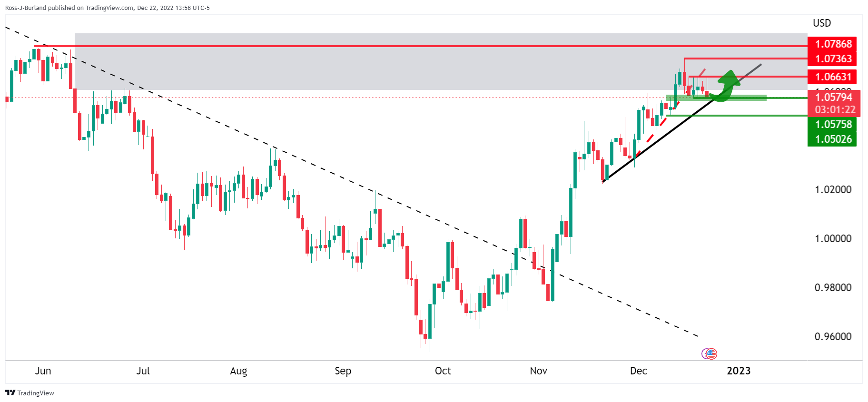Click the US flag economic event icon
This screenshot has height=402, width=868.
tap(711, 353)
